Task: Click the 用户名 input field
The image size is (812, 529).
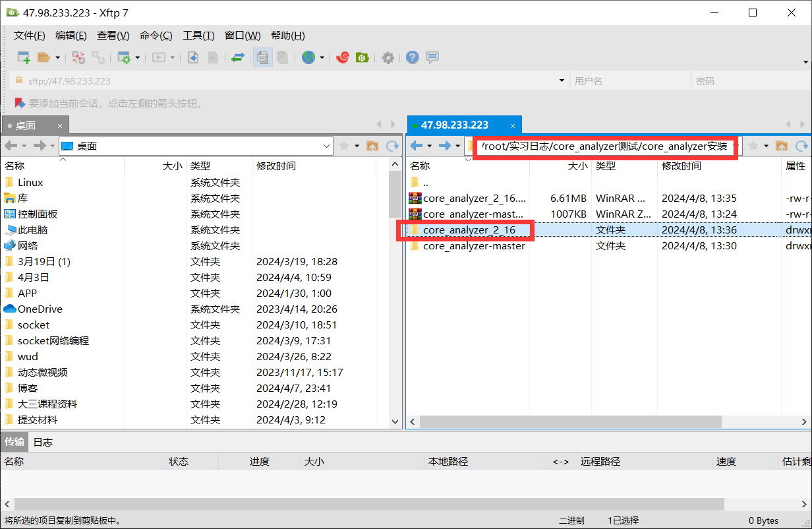Action: click(629, 81)
